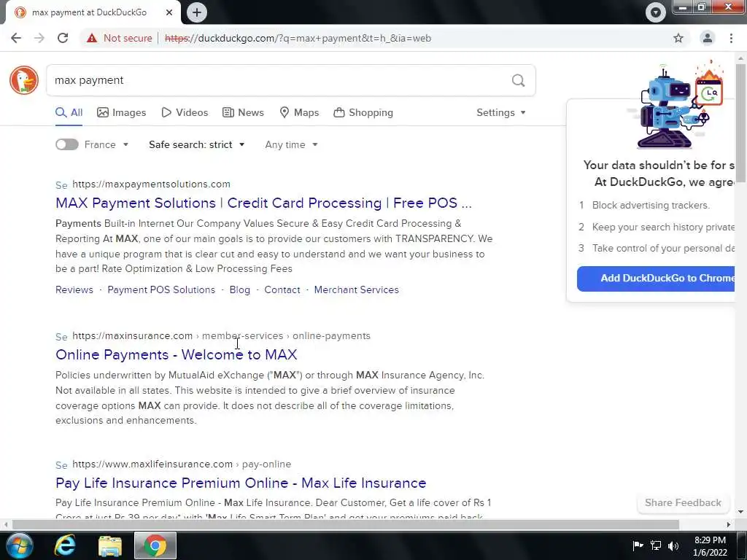
Task: Switch to News tab
Action: [244, 112]
